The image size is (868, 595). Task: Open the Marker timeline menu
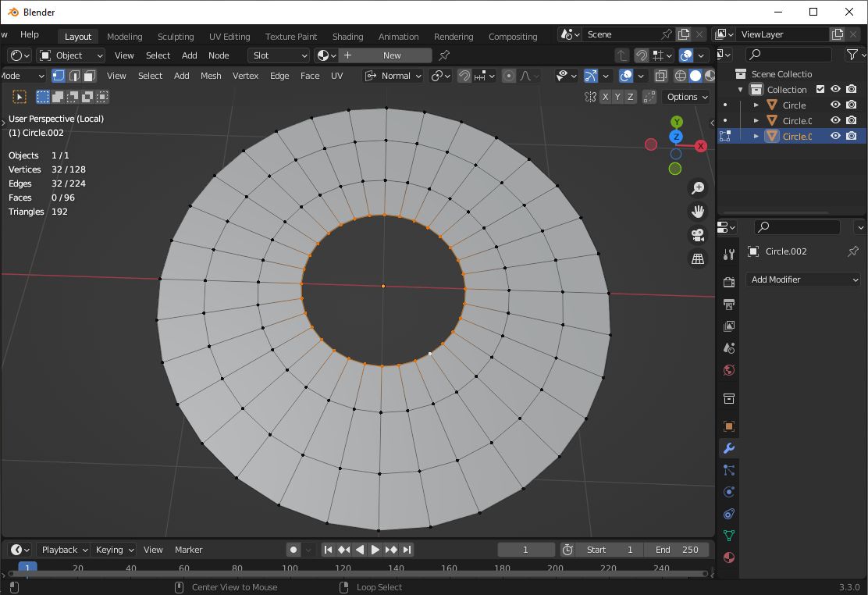pyautogui.click(x=188, y=550)
